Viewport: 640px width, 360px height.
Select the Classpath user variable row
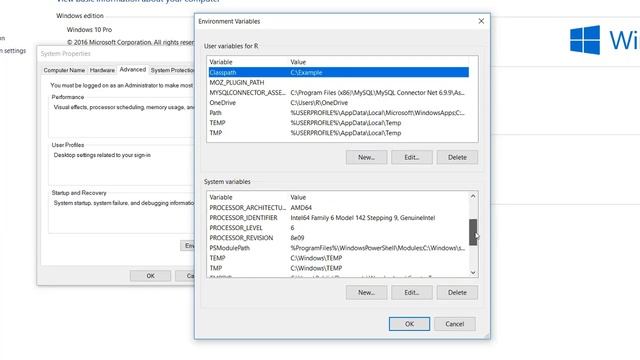[x=338, y=72]
